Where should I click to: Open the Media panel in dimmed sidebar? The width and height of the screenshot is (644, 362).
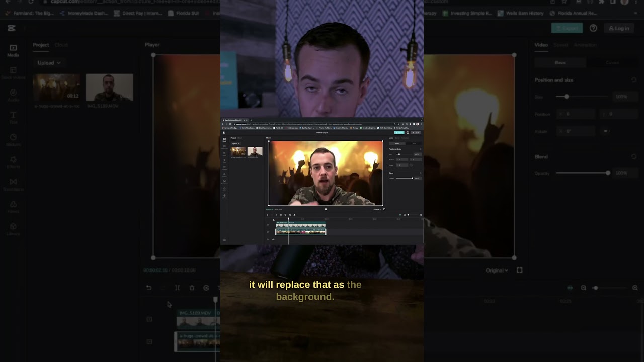click(13, 50)
